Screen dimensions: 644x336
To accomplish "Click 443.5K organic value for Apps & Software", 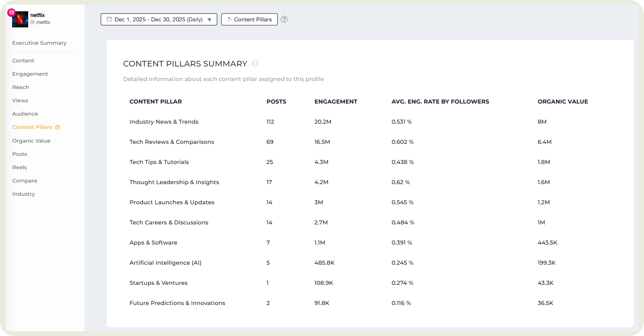I will point(547,243).
